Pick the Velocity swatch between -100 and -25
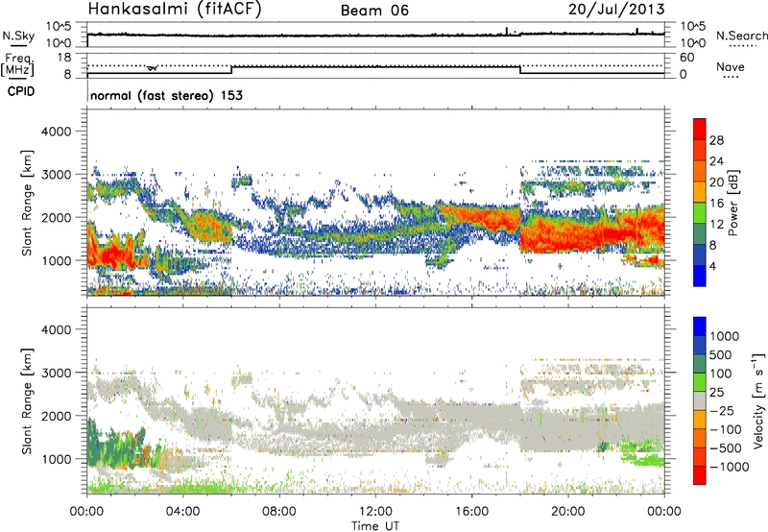768x532 pixels. point(700,420)
